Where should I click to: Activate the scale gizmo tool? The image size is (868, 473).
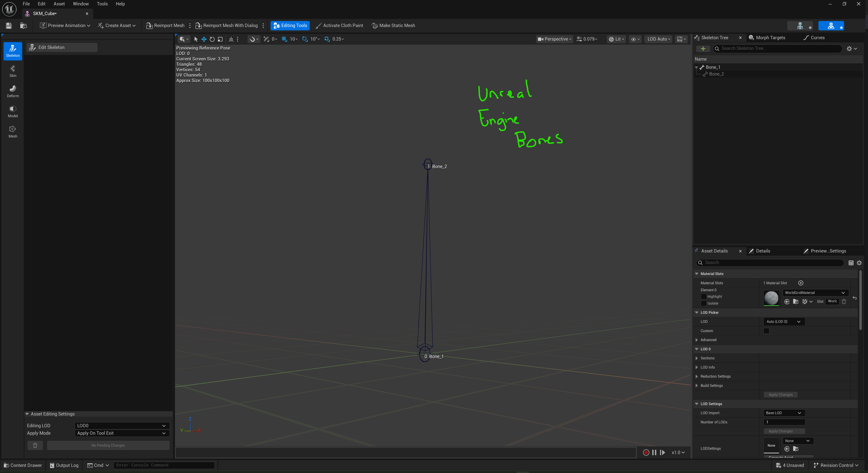[x=220, y=39]
